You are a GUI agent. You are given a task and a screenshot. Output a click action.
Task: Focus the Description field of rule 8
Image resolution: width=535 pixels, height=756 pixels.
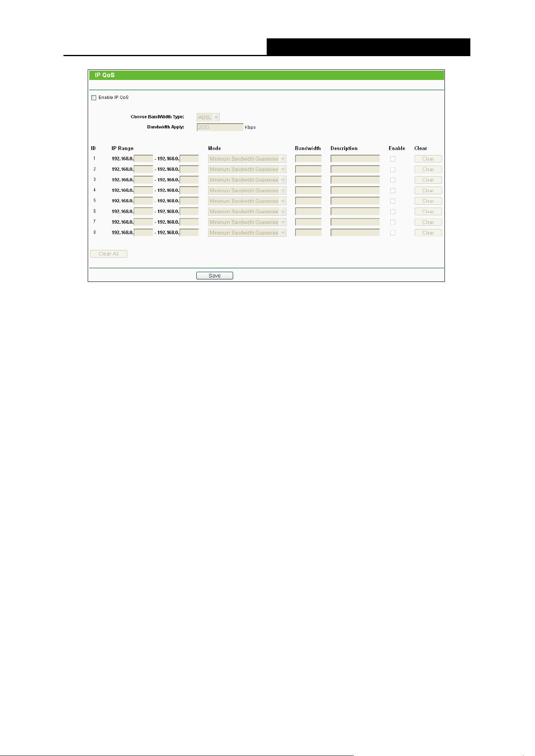pos(355,233)
